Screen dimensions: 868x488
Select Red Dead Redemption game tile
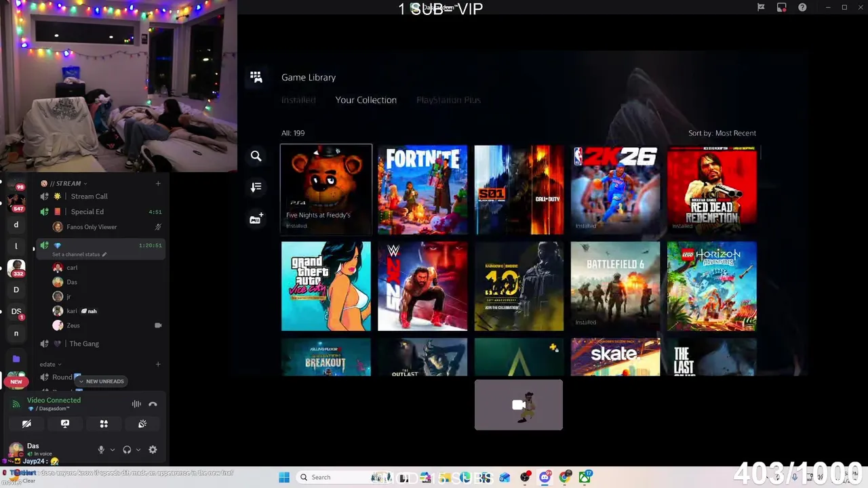pyautogui.click(x=711, y=190)
